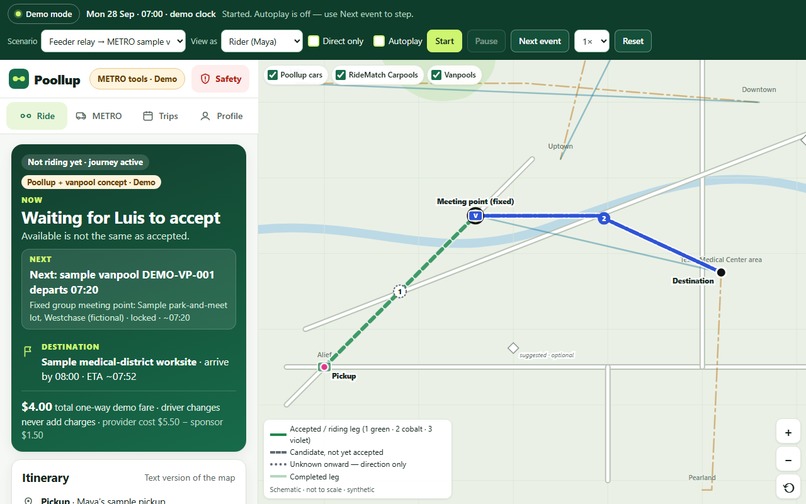Click the black Destination marker
Screen dimensions: 806x504
pyautogui.click(x=721, y=272)
